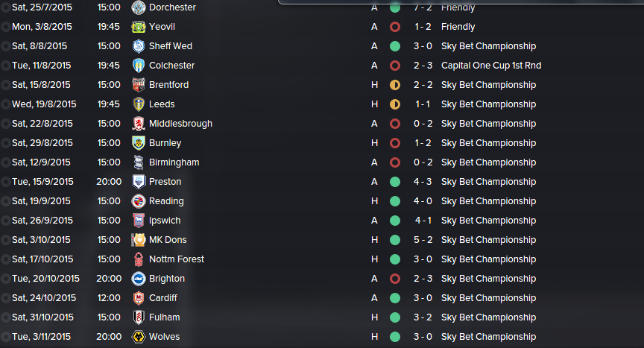Click the Reading club badge

139,201
